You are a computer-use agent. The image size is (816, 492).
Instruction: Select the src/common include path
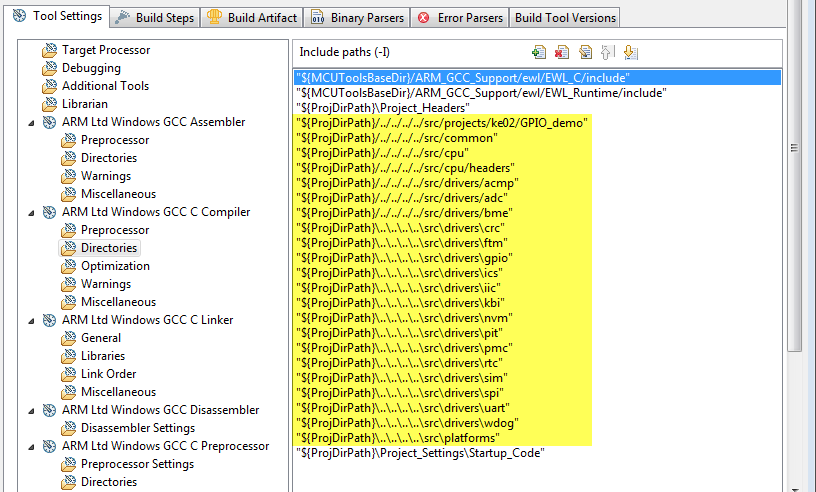[x=397, y=138]
